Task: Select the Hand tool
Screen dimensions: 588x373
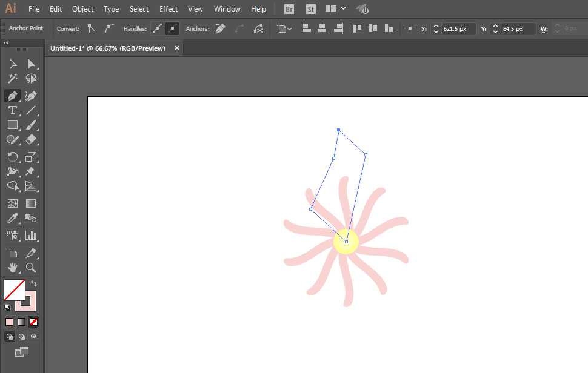Action: coord(12,268)
